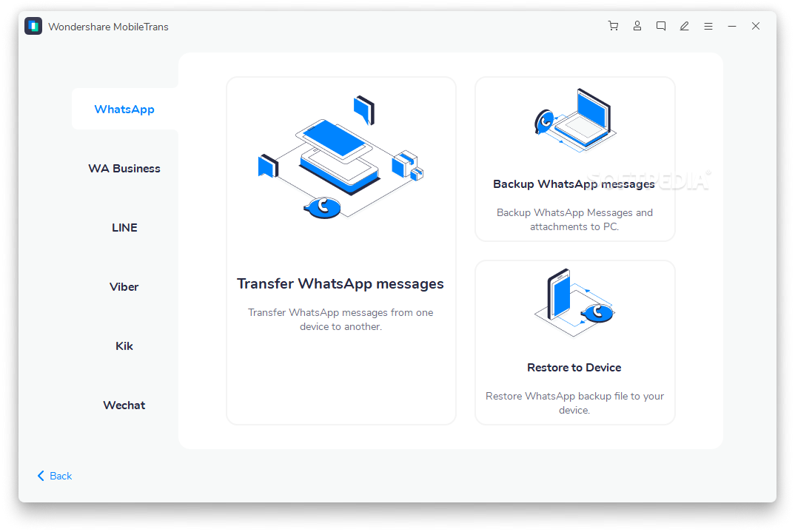Viewport: 795px width, 532px height.
Task: Click the Backup laptop illustration
Action: point(575,121)
